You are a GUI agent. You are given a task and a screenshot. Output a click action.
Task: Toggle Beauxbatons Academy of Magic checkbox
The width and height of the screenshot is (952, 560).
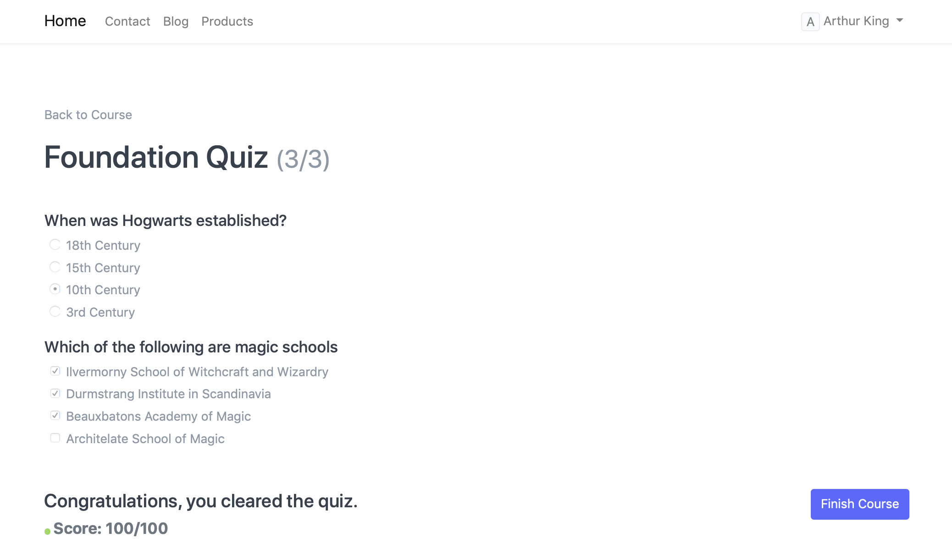(x=55, y=416)
